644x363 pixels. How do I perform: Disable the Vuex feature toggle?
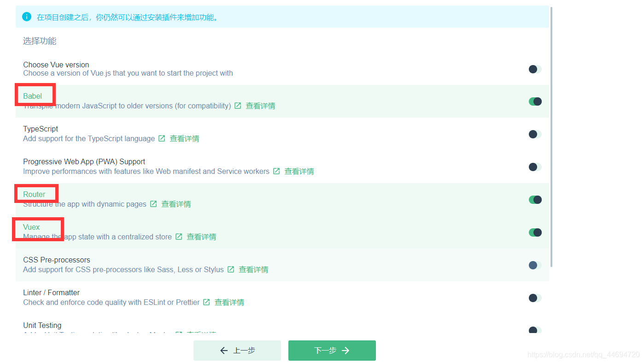click(x=535, y=232)
